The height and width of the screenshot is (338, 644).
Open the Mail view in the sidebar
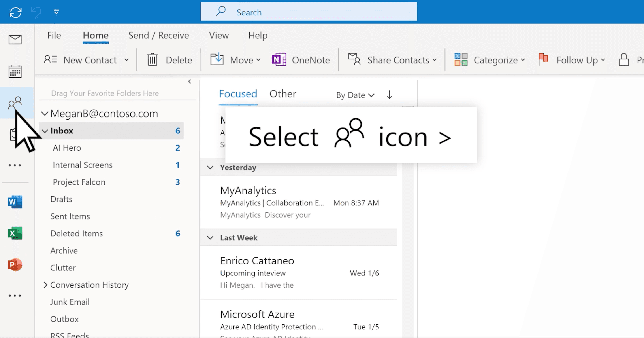(15, 40)
